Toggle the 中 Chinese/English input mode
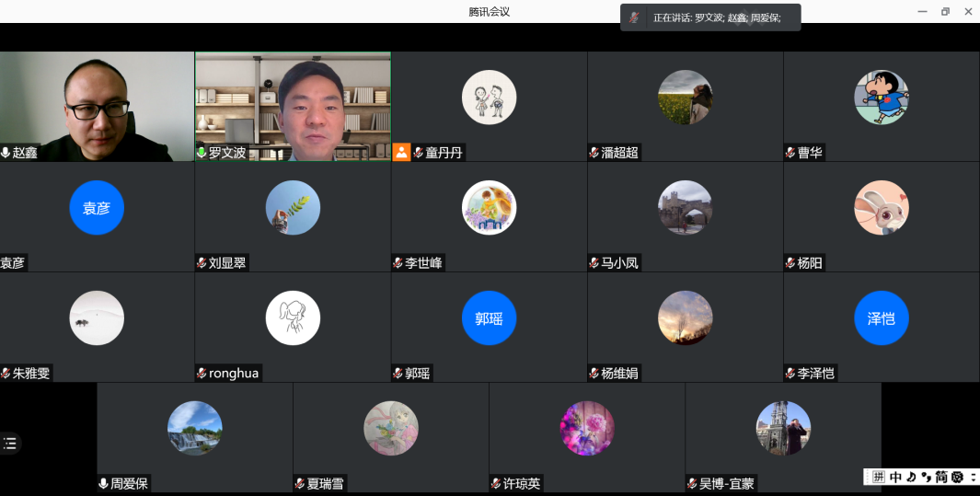The width and height of the screenshot is (980, 496). [x=895, y=477]
